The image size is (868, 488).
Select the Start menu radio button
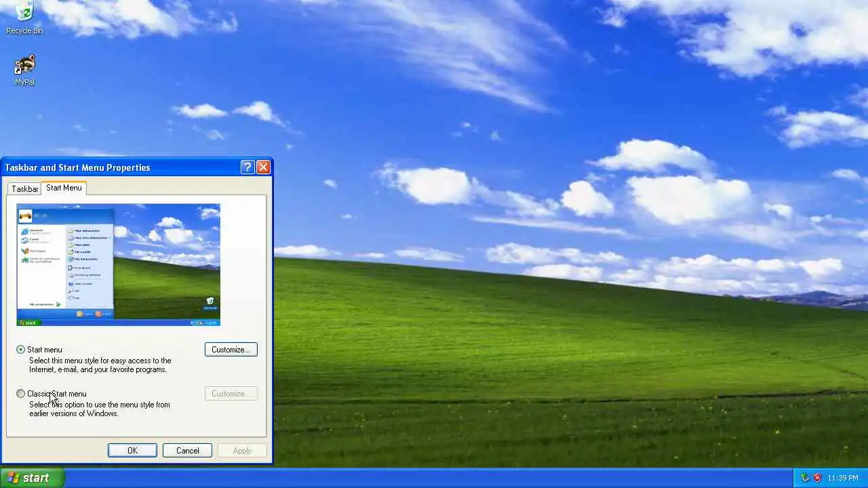tap(21, 350)
